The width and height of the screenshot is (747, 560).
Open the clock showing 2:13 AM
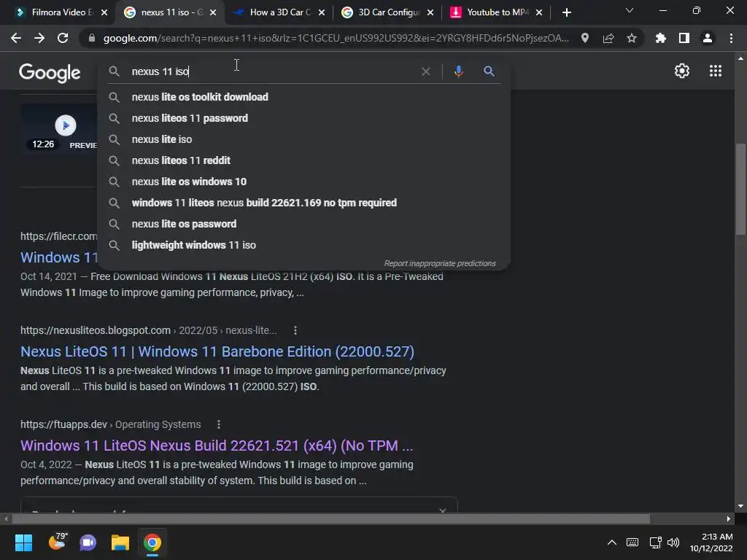pos(711,542)
